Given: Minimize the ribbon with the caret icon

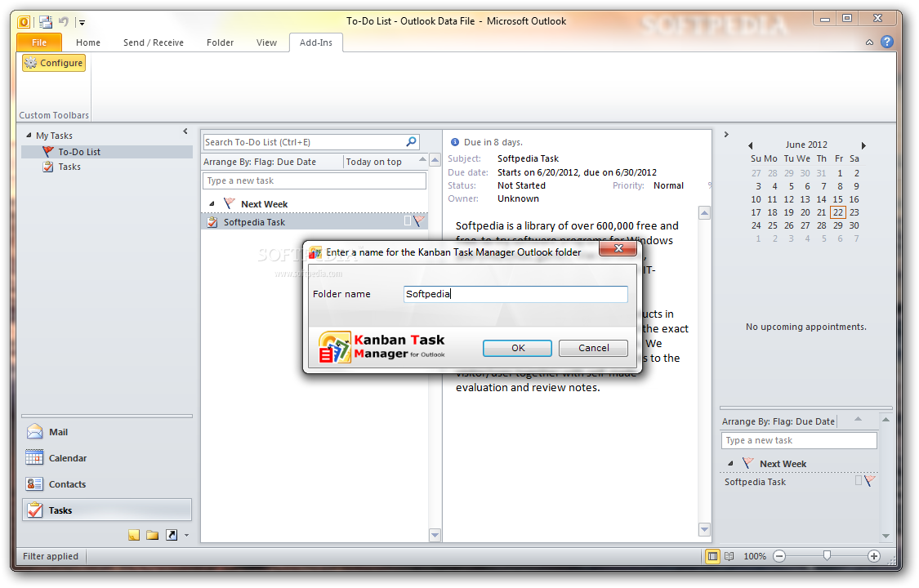Looking at the screenshot, I should (x=870, y=42).
